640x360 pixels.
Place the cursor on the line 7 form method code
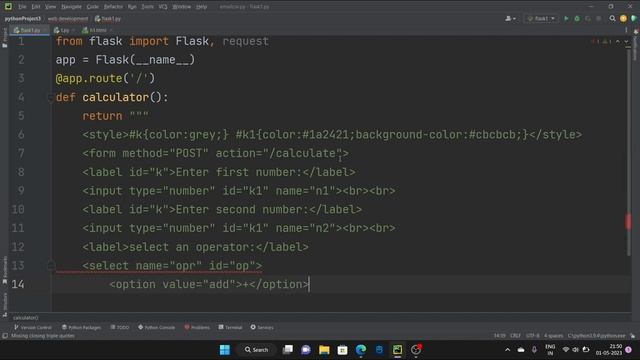pos(216,153)
